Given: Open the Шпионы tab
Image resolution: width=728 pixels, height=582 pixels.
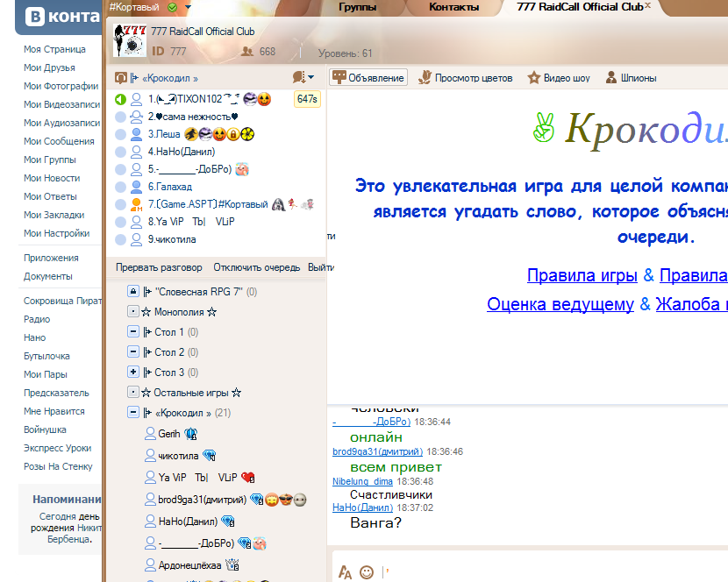Looking at the screenshot, I should tap(631, 78).
